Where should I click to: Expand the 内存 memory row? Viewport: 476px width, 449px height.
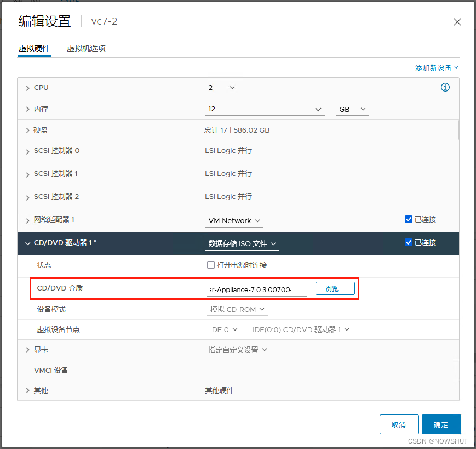click(x=27, y=109)
